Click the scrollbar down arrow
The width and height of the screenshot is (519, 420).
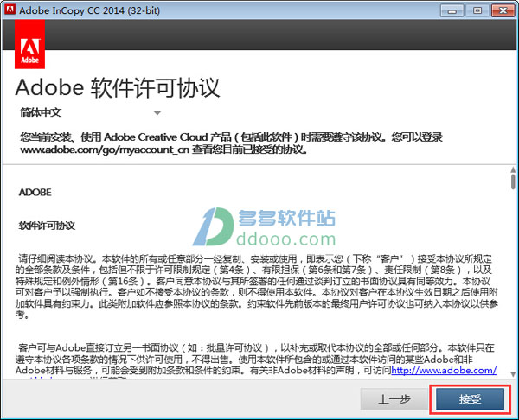coord(513,374)
